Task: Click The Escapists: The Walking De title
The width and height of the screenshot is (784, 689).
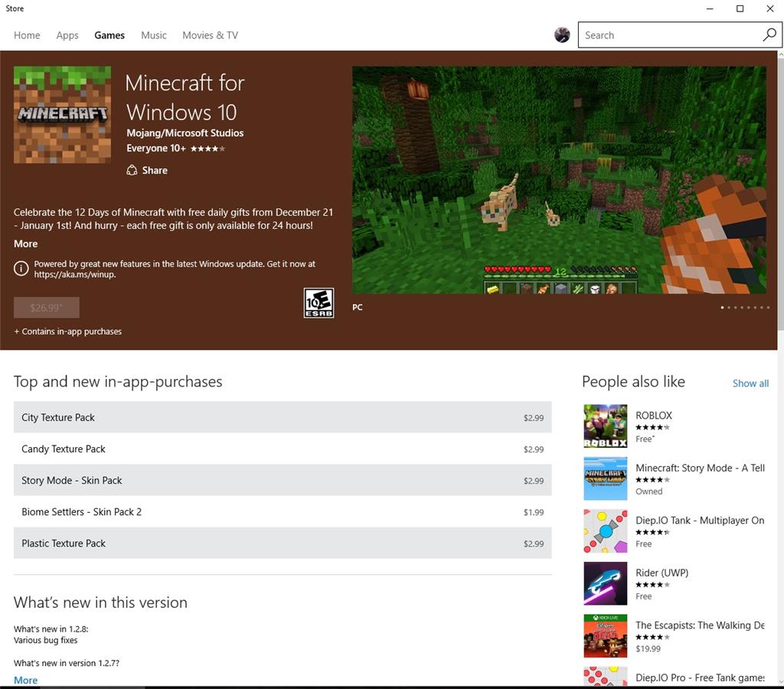Action: point(700,625)
